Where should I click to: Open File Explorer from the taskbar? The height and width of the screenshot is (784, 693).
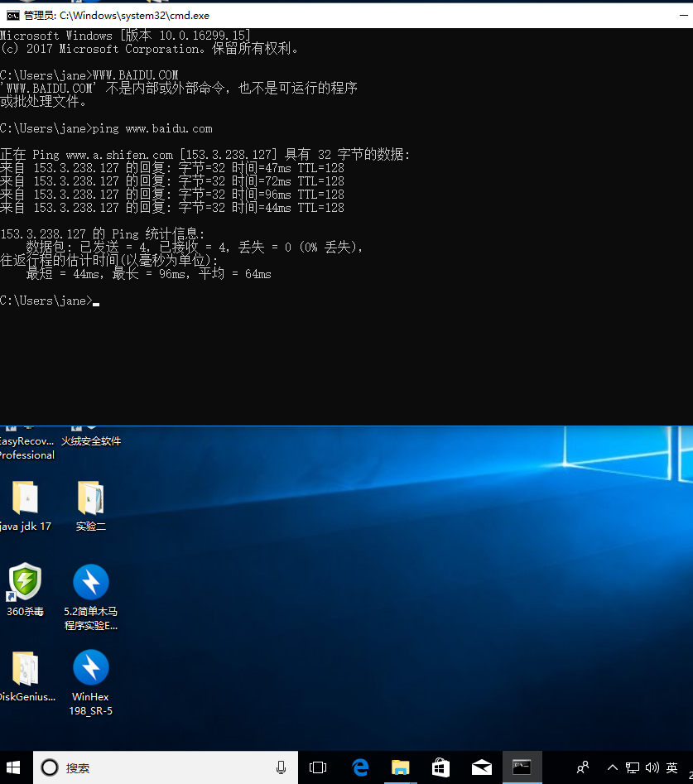tap(401, 767)
